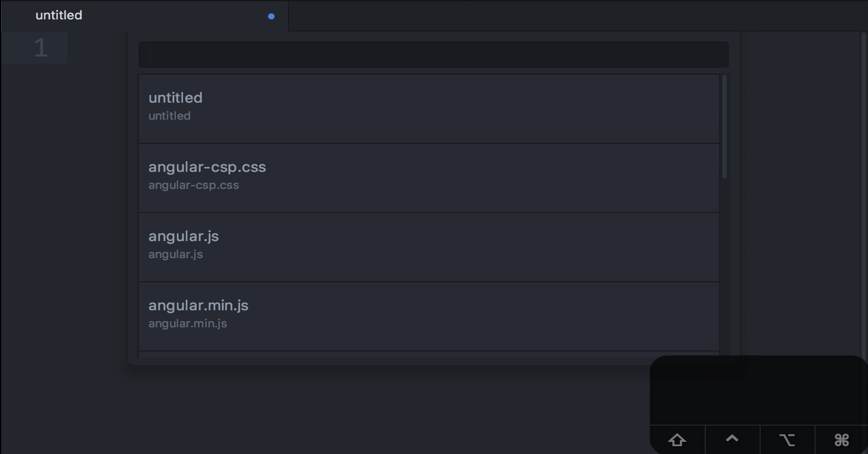This screenshot has height=454, width=868.
Task: Open angular.js from the file list
Action: [x=429, y=247]
